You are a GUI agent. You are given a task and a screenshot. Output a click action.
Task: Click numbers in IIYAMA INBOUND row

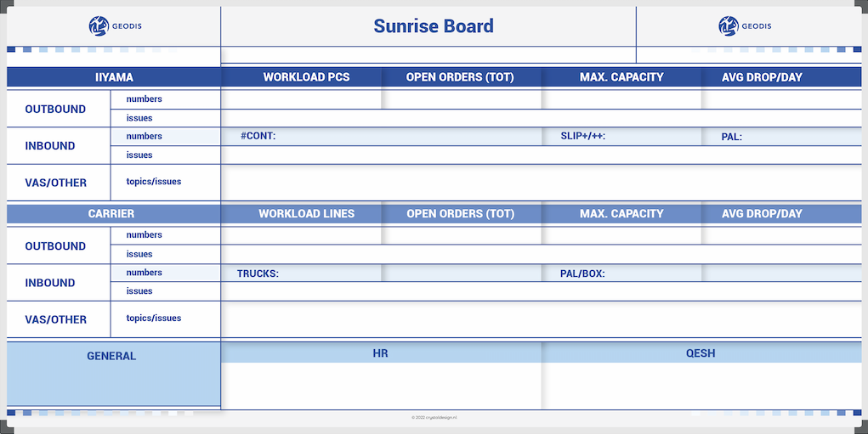[144, 136]
